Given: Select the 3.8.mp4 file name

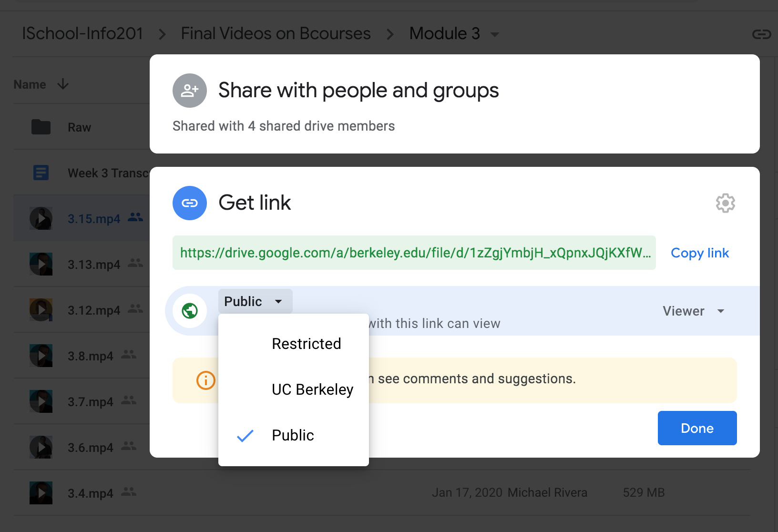Looking at the screenshot, I should coord(91,356).
